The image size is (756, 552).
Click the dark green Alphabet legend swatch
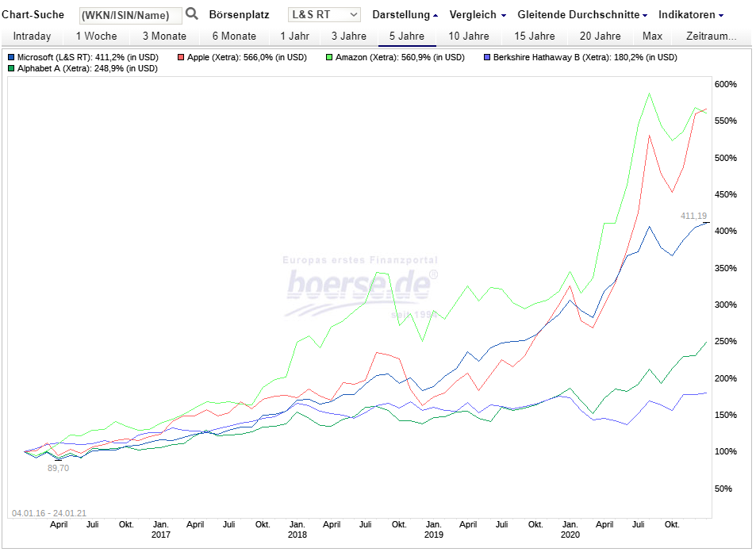tap(11, 68)
